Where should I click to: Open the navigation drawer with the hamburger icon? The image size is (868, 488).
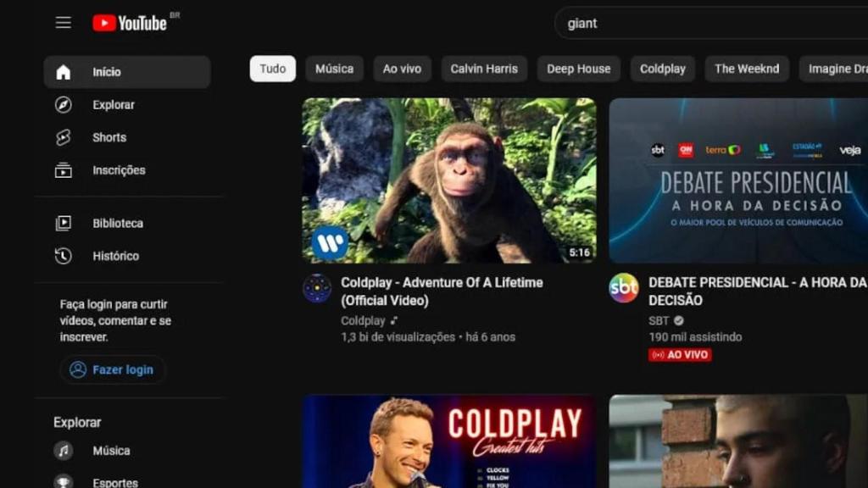pyautogui.click(x=63, y=22)
